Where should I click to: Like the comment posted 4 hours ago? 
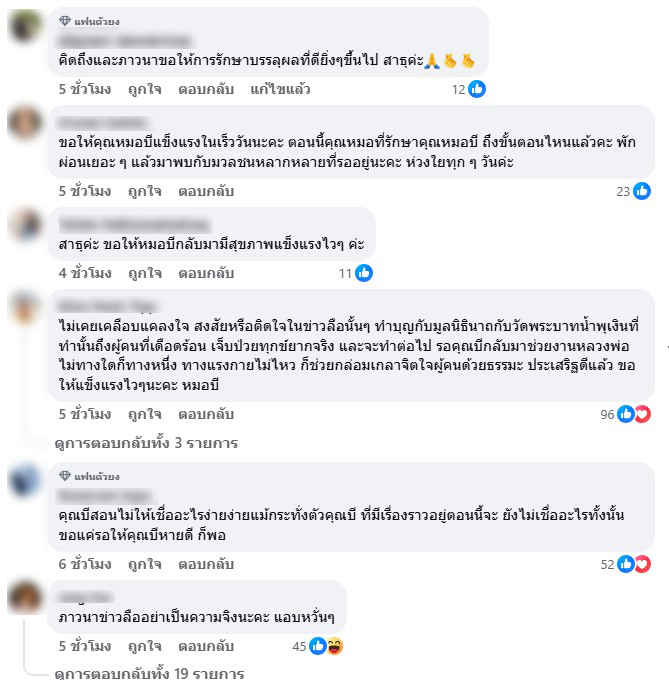tap(145, 273)
